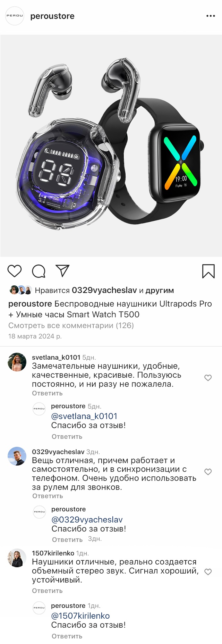Open 1507kirilenko's profile avatar
The width and height of the screenshot is (222, 644).
click(x=17, y=558)
